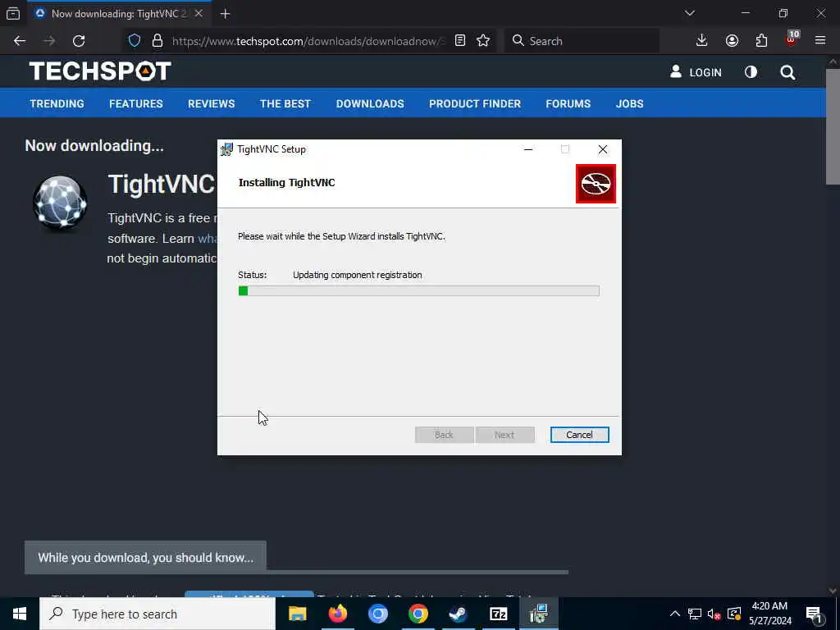840x630 pixels.
Task: Expand the list all tabs dropdown
Action: [x=690, y=13]
